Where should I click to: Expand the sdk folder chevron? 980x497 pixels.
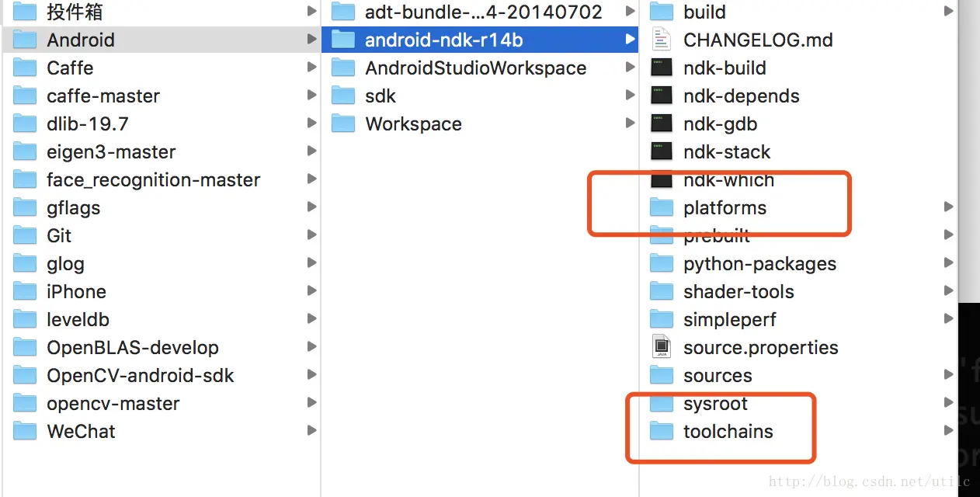click(x=630, y=96)
